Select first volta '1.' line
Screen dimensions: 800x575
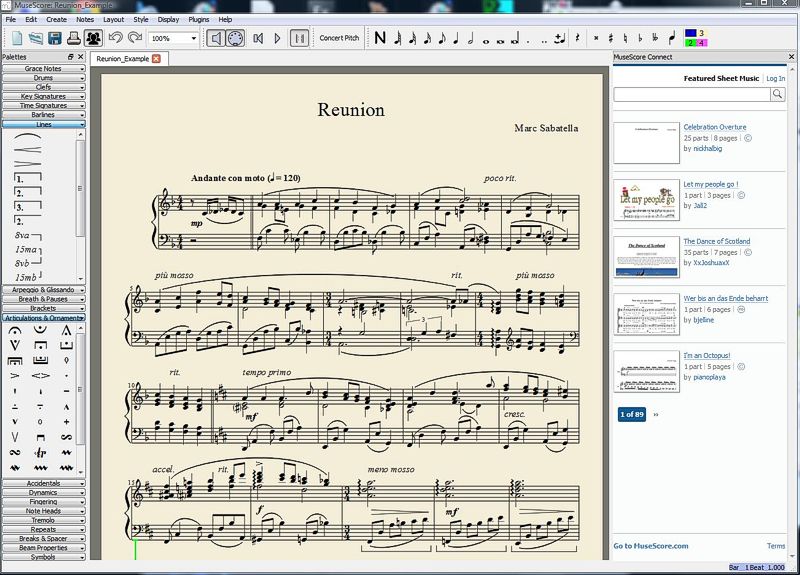click(28, 179)
